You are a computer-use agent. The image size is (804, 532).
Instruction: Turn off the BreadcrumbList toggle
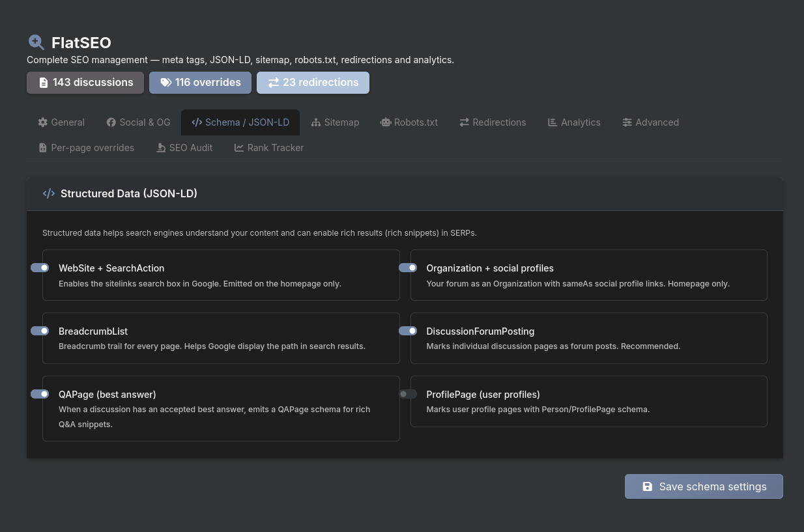40,331
